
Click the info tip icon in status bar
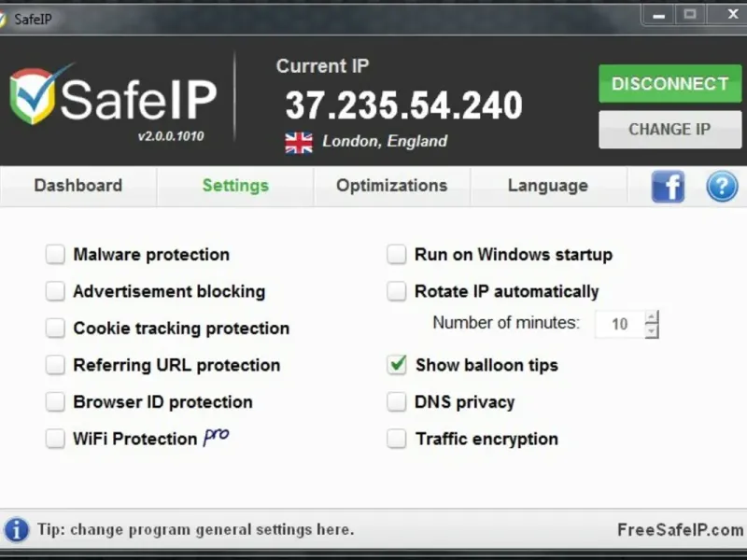coord(16,529)
